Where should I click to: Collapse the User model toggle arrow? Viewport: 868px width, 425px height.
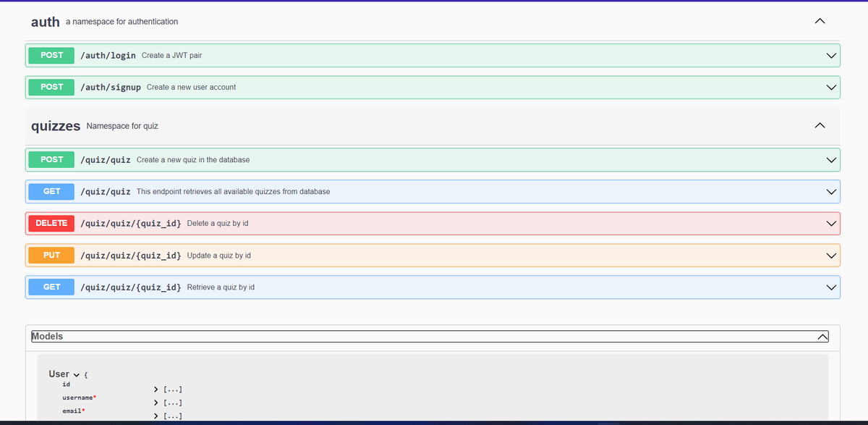(x=76, y=374)
